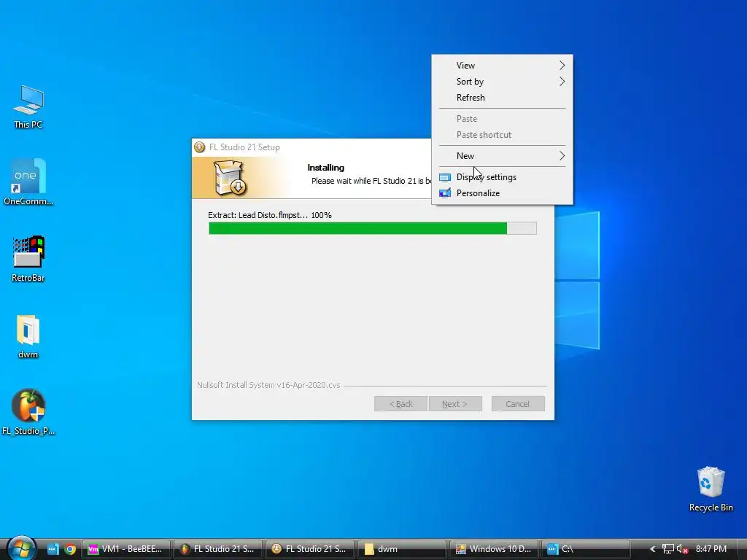Switch to the C:\ taskbar button
The image size is (747, 560).
[x=586, y=549]
